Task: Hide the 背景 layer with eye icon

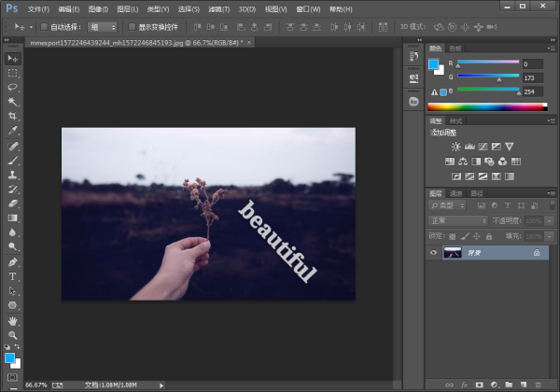Action: 434,252
